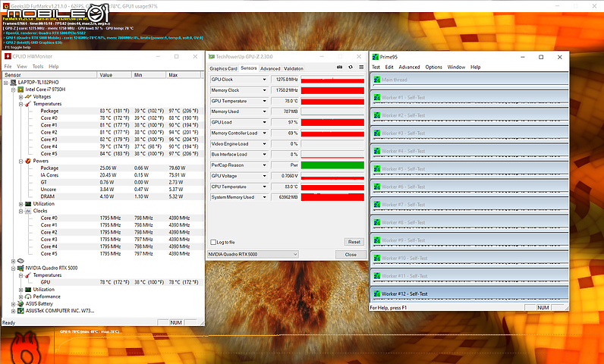Click the GPU-Z refresh icon

(x=351, y=67)
